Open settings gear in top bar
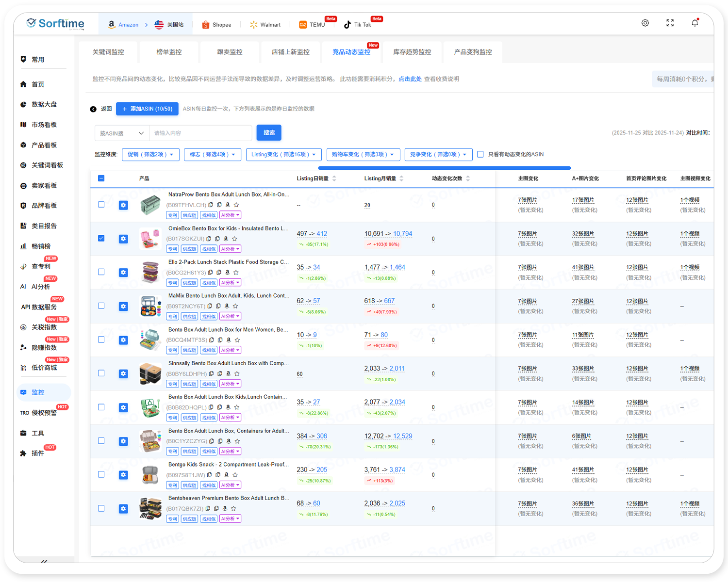 645,23
